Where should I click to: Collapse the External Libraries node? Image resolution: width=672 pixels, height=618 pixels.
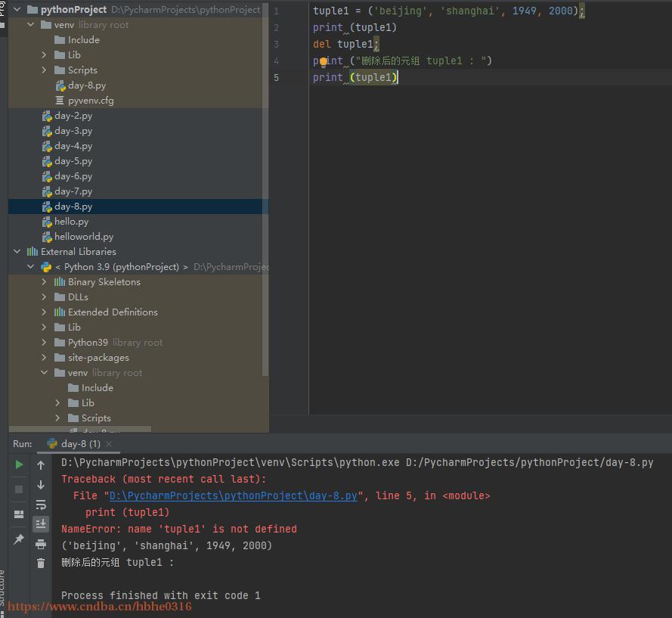(x=17, y=252)
